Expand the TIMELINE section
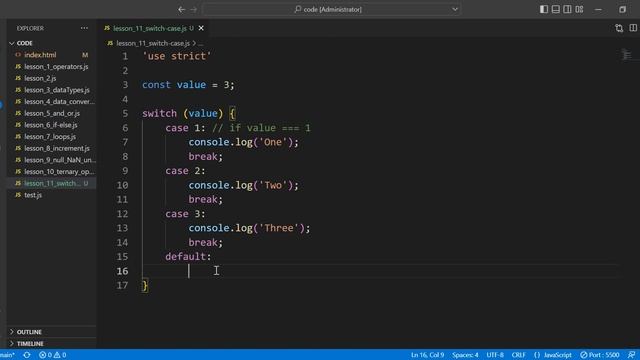The height and width of the screenshot is (360, 640). point(51,344)
